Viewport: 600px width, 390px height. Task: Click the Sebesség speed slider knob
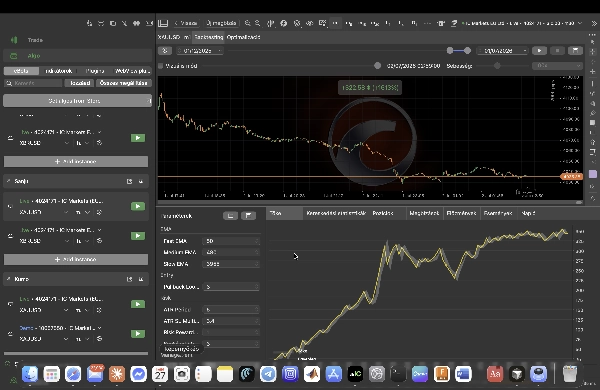click(x=497, y=66)
